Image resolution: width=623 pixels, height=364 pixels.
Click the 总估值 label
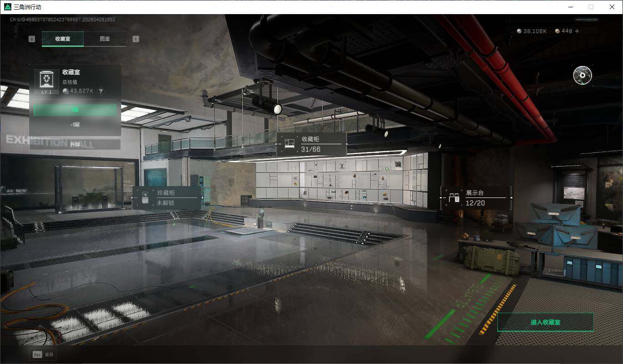pyautogui.click(x=70, y=82)
